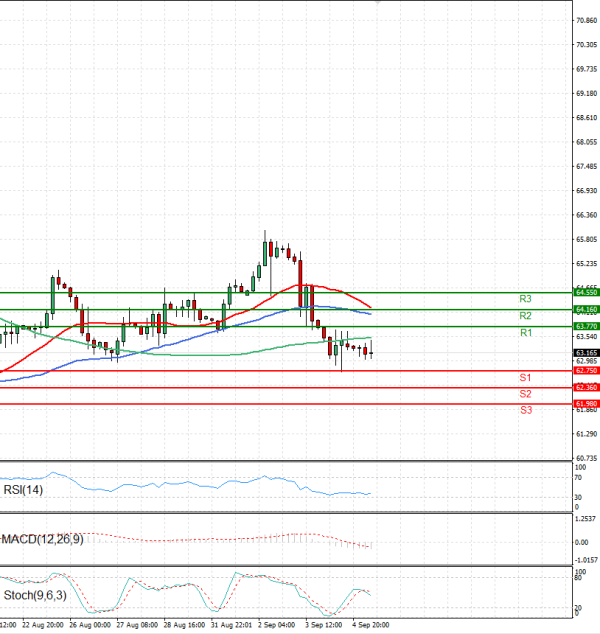The image size is (600, 634).
Task: Click the S2 support label
Action: pos(524,394)
